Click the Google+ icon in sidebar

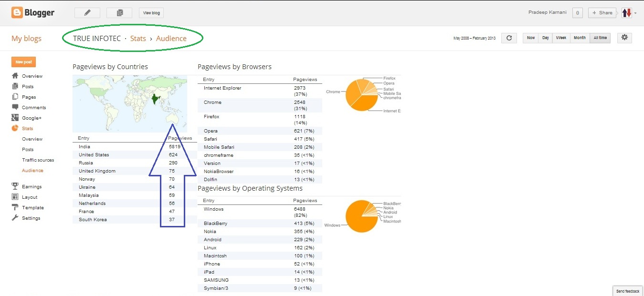[x=15, y=118]
